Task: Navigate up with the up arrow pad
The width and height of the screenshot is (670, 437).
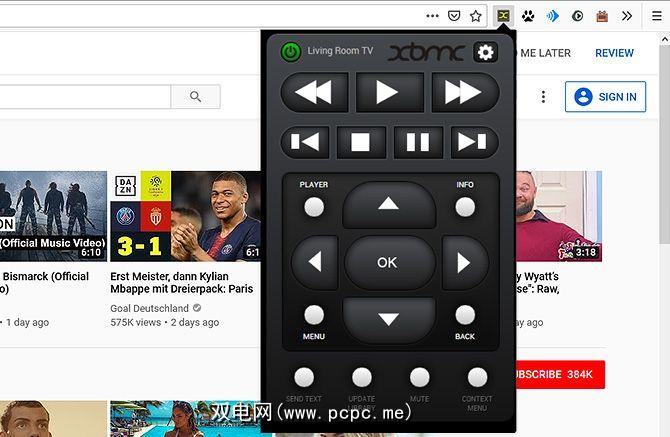Action: 388,204
